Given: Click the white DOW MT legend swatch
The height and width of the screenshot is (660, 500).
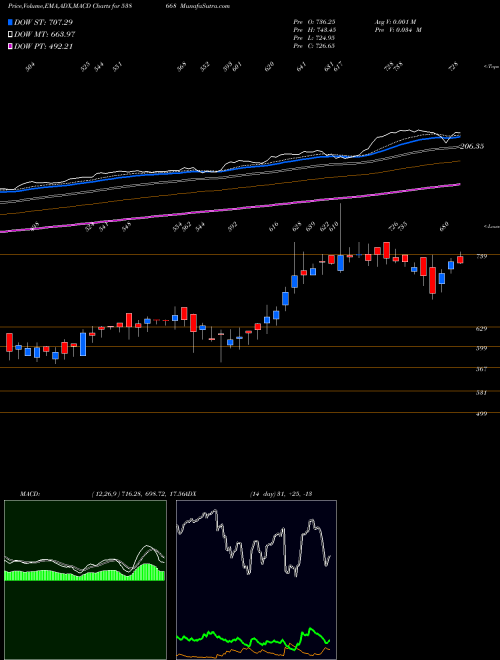Looking at the screenshot, I should coord(10,35).
